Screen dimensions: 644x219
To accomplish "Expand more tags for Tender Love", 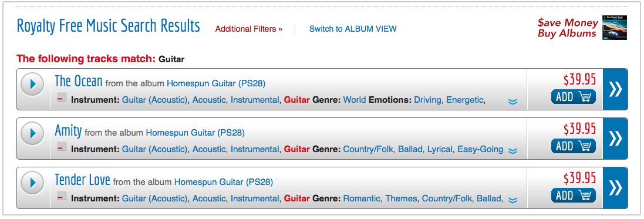I will 512,201.
